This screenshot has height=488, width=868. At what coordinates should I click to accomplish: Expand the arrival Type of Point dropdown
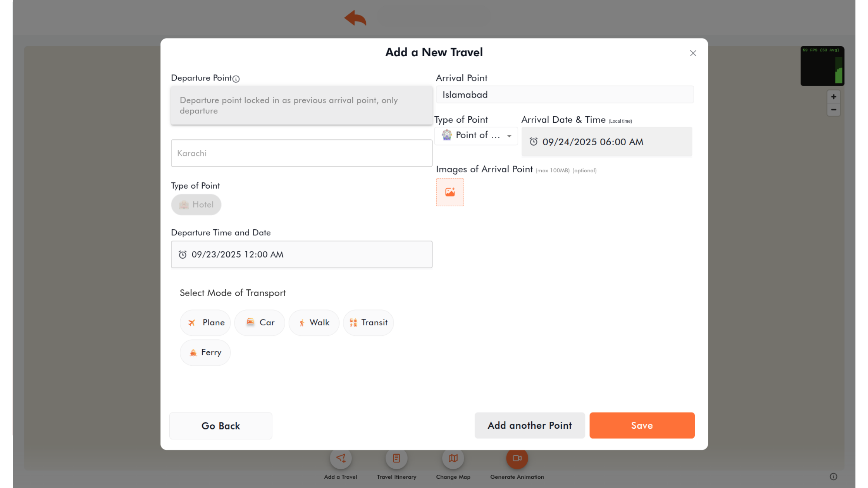point(476,136)
